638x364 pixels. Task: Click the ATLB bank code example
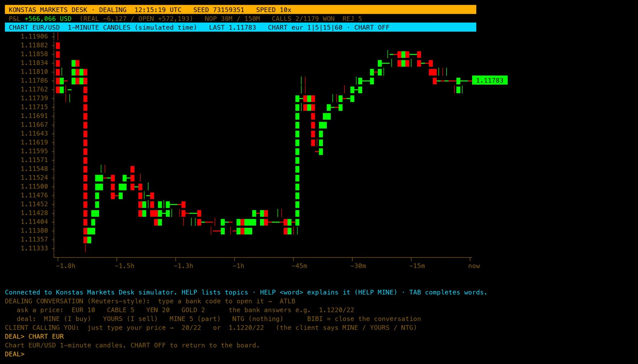pyautogui.click(x=287, y=301)
